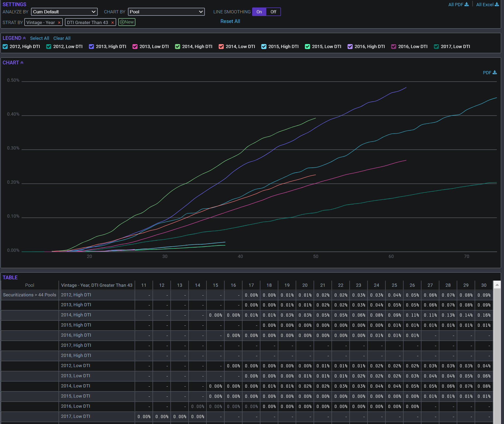Open the Chart By Pool dropdown
Image resolution: width=504 pixels, height=424 pixels.
coord(166,12)
